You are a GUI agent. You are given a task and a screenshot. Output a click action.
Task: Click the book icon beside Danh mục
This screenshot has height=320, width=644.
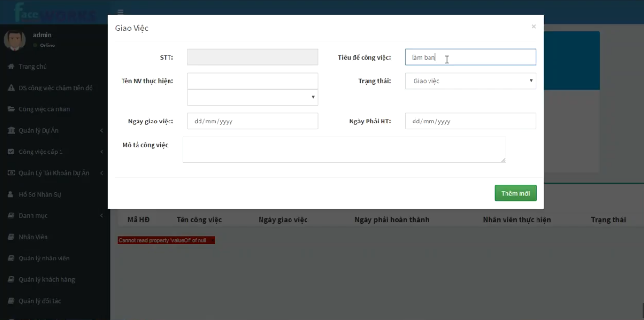pyautogui.click(x=11, y=216)
